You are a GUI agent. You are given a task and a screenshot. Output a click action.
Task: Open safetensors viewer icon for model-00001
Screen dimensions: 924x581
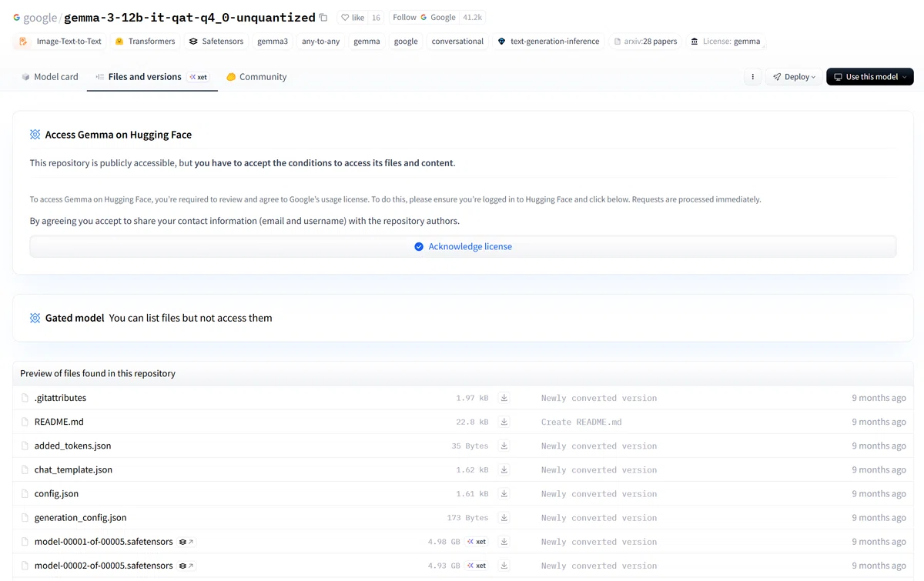click(x=186, y=542)
